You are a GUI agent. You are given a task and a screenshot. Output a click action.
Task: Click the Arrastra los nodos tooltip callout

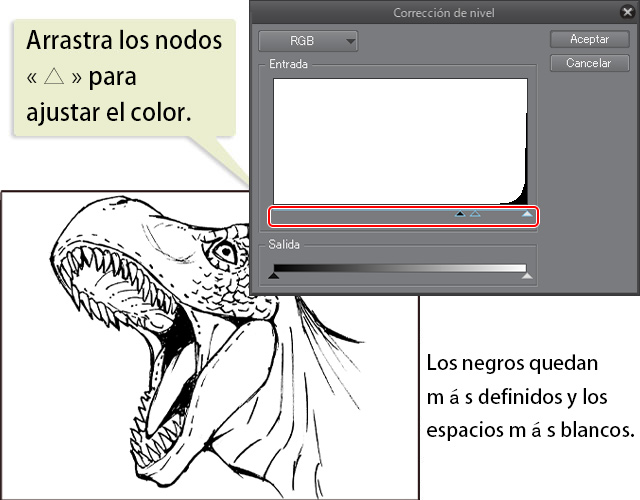pyautogui.click(x=125, y=78)
